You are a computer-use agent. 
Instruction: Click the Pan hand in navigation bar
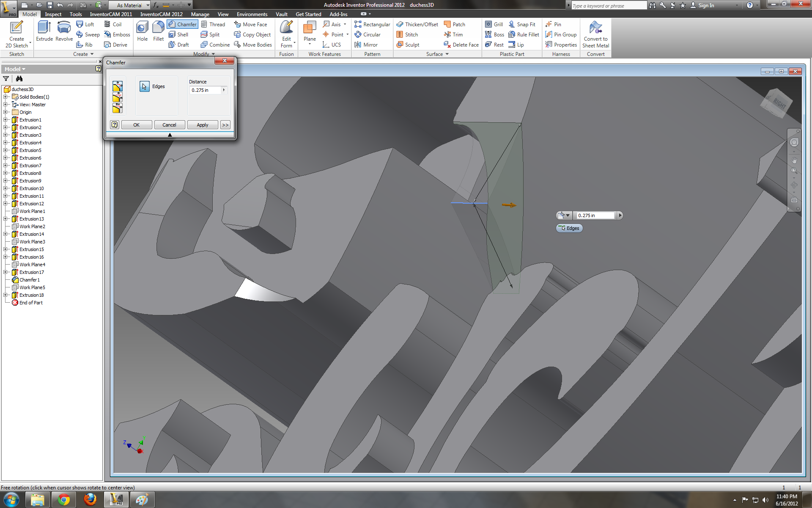[794, 160]
